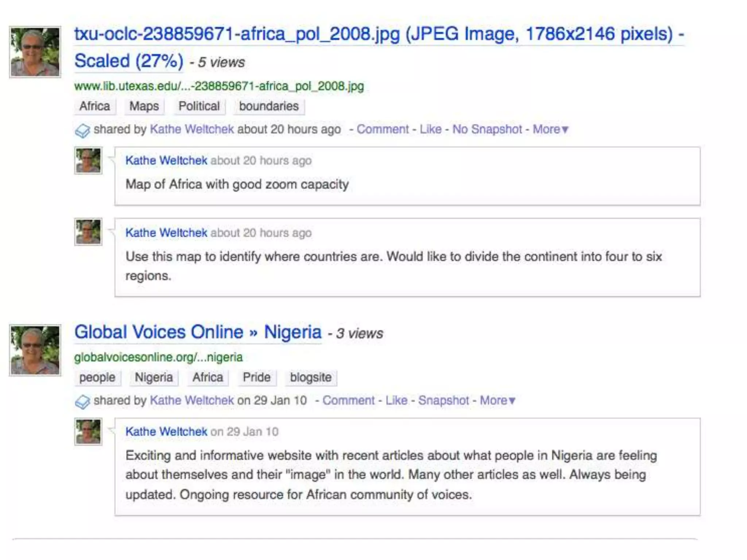Click Comment on the Global Voices bookmark
This screenshot has height=560, width=747.
(348, 400)
